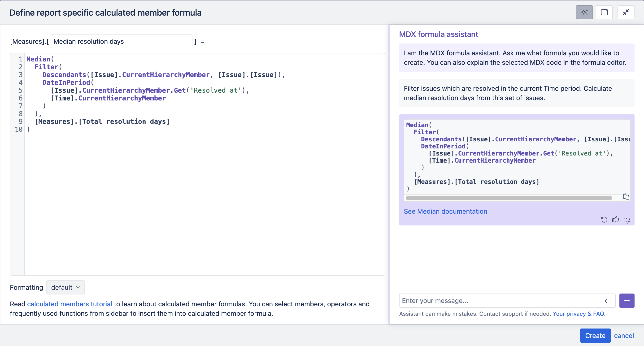Toggle the sidebar panel icon

[x=604, y=12]
